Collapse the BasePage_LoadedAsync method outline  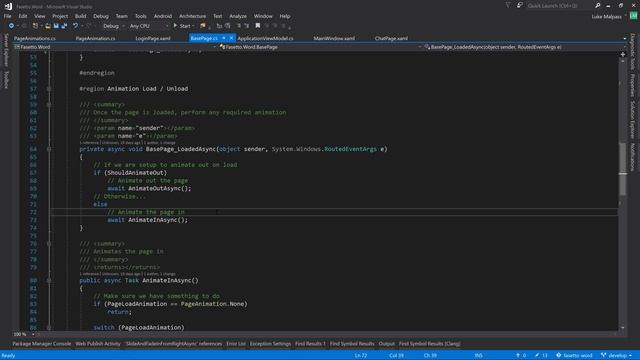(x=49, y=149)
